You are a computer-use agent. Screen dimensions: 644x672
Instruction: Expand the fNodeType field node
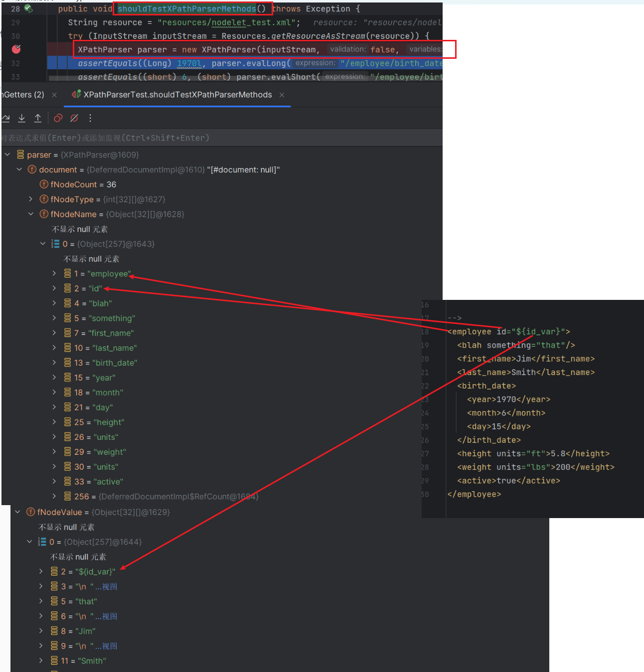point(31,199)
